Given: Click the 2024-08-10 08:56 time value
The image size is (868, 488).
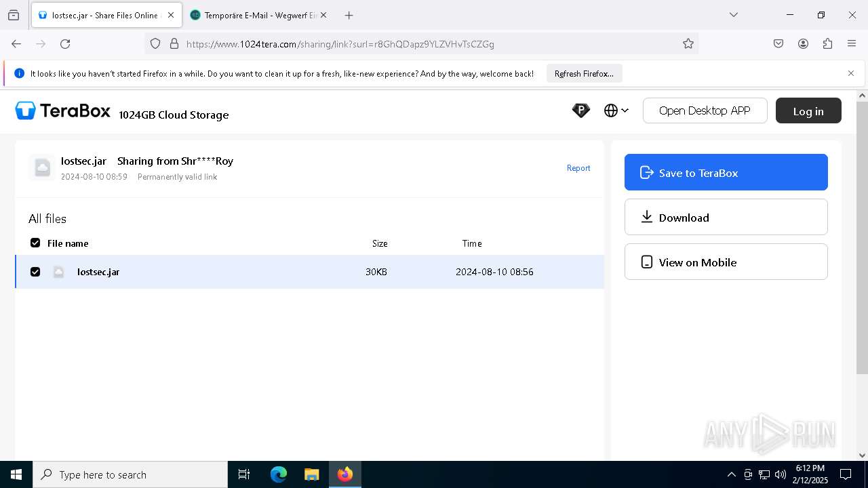Looking at the screenshot, I should pyautogui.click(x=494, y=272).
